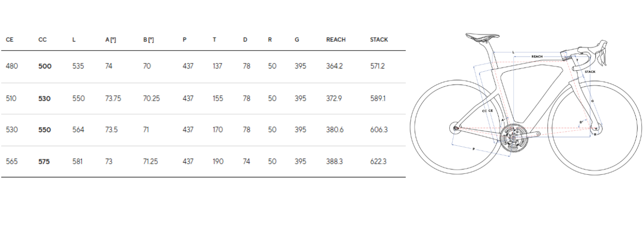Screen dimensions: 644x230
Task: Click the 74 value in the D column
Action: pos(247,161)
